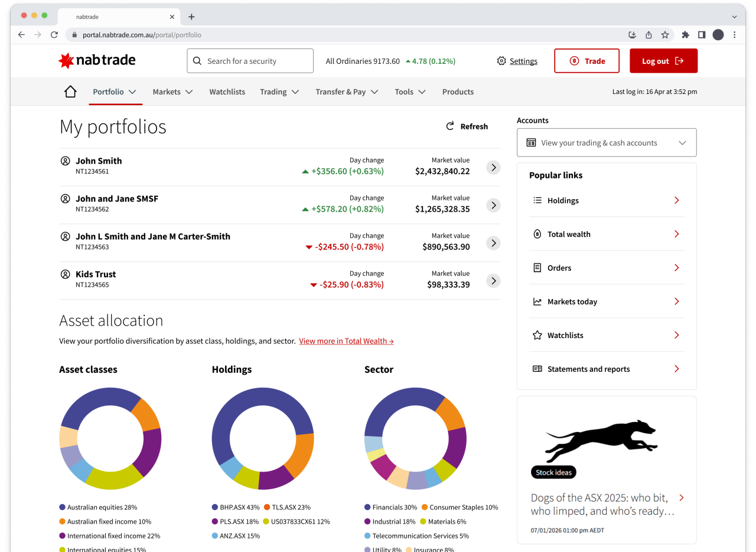This screenshot has width=756, height=552.
Task: Open the browser share icon
Action: (x=649, y=35)
